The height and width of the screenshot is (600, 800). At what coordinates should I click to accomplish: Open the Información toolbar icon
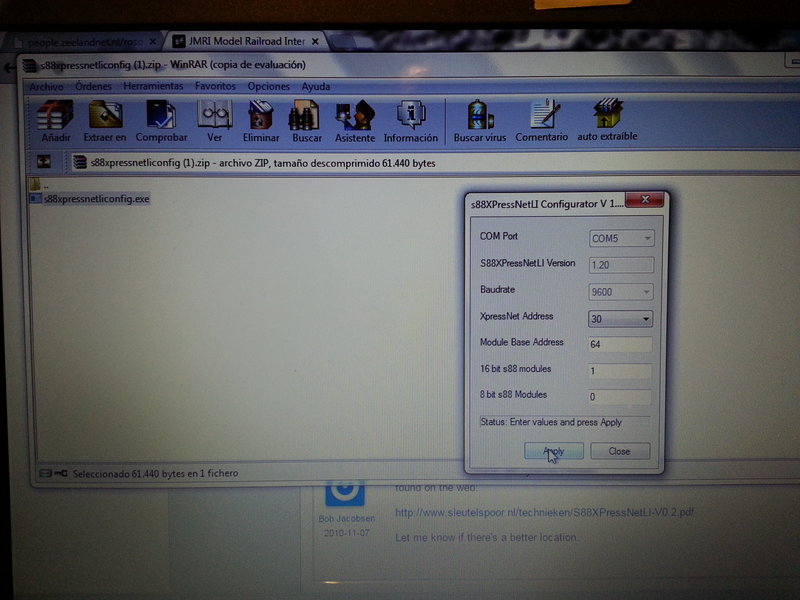point(411,121)
